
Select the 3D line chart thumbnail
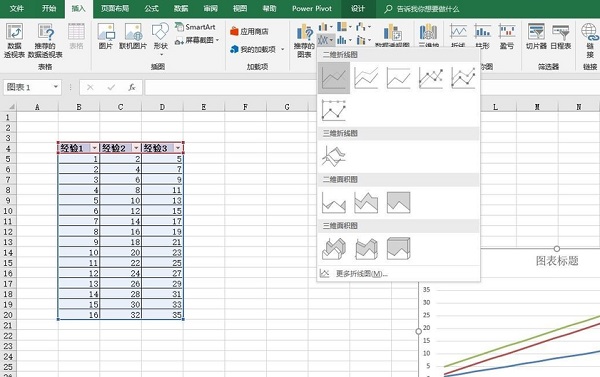tap(334, 156)
